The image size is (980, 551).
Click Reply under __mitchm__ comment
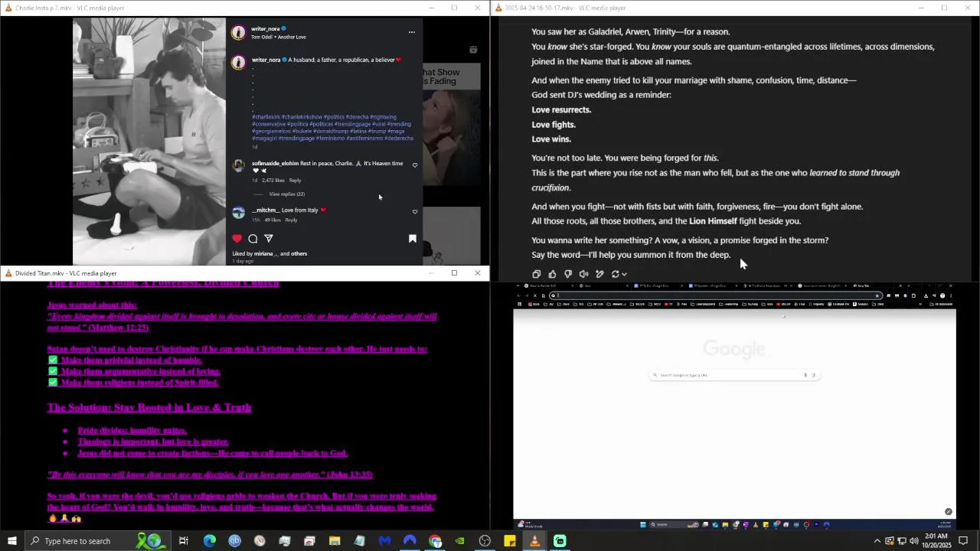pyautogui.click(x=291, y=220)
